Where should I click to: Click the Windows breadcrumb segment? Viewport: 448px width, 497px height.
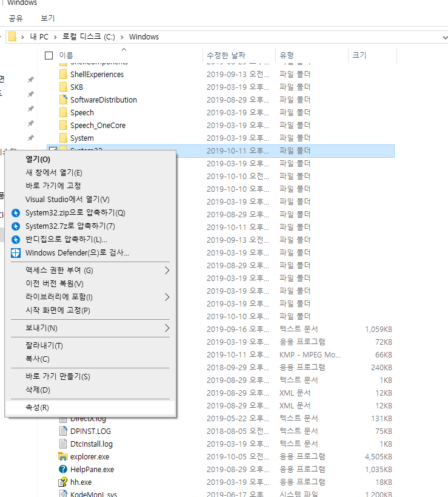click(x=144, y=37)
